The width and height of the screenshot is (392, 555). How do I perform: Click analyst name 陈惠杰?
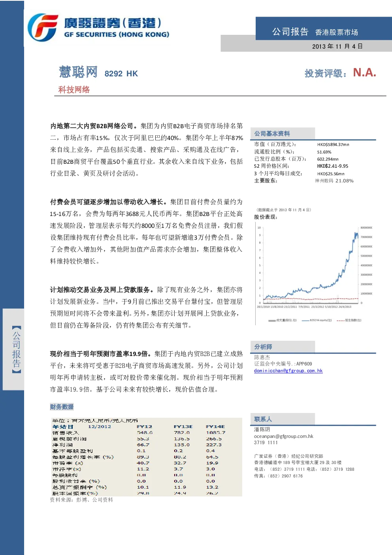262,357
